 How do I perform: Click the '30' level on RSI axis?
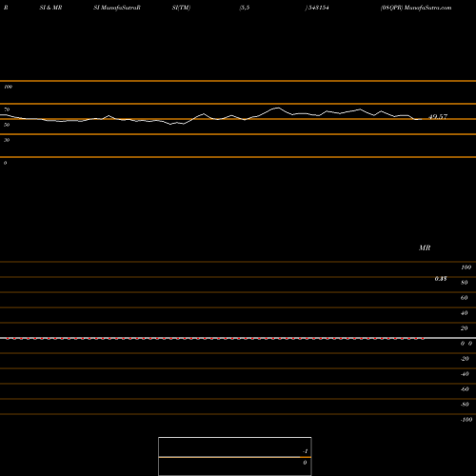tap(7, 140)
